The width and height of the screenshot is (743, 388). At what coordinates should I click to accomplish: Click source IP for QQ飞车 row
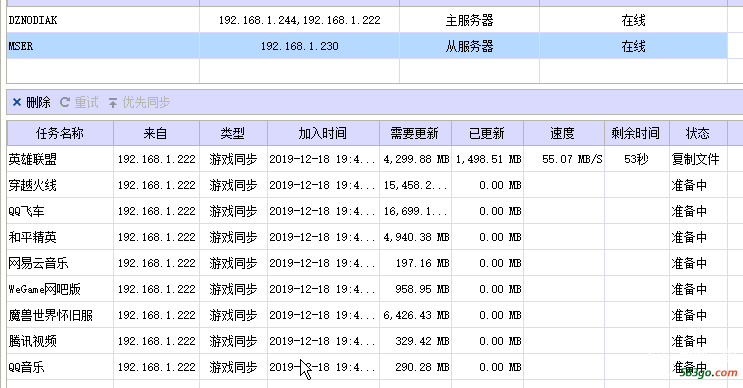[156, 211]
